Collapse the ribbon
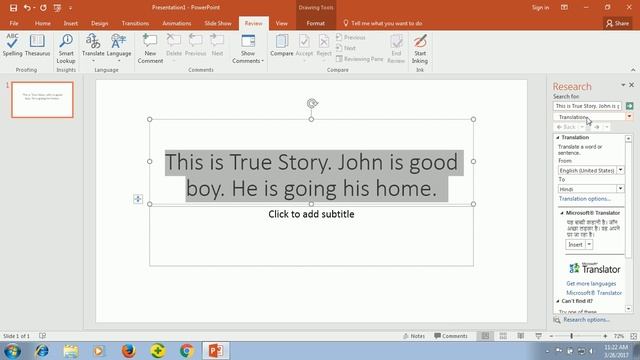The width and height of the screenshot is (640, 360). click(x=633, y=70)
